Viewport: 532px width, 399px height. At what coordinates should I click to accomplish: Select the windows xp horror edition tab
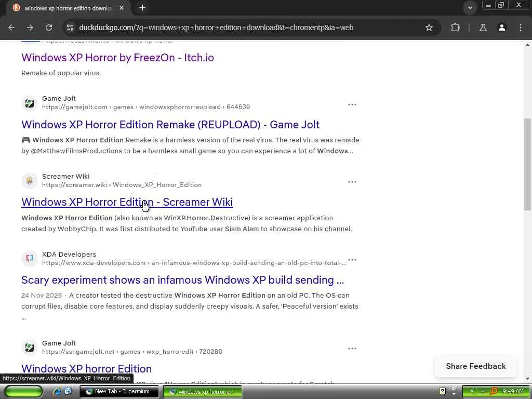[68, 8]
